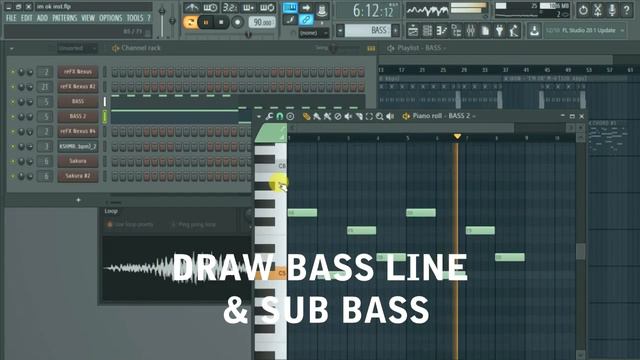Toggle the link/multilink to controllers button

point(306,20)
